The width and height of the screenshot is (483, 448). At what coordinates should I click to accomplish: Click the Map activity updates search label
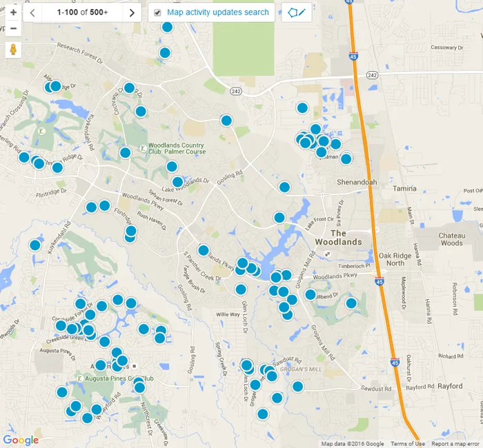[218, 12]
